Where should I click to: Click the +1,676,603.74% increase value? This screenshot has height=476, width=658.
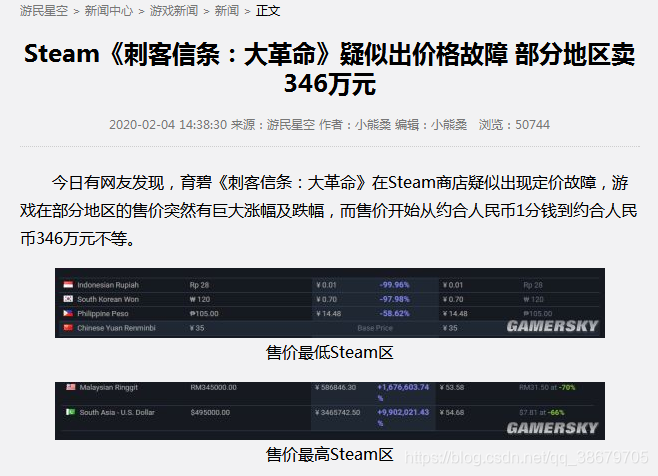403,392
